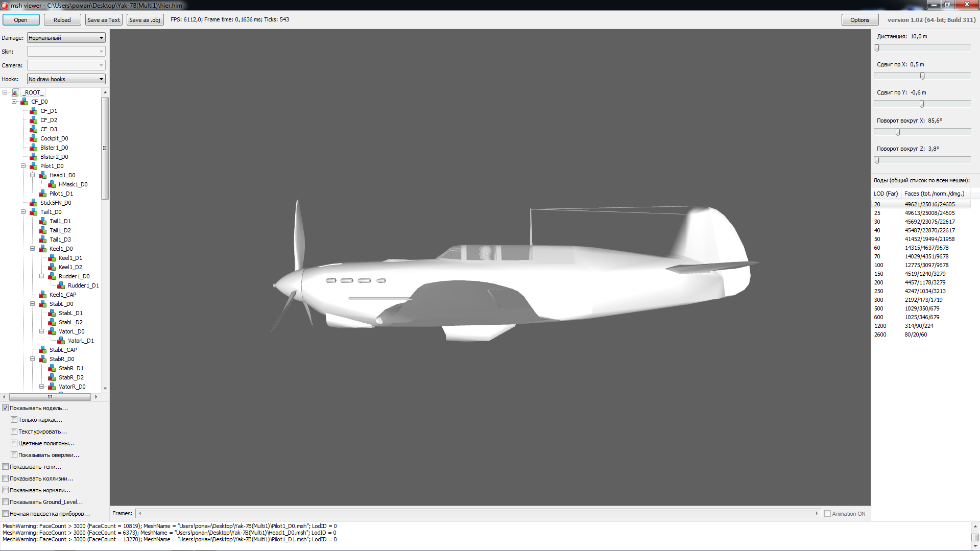980x551 pixels.
Task: Click the Keel1_D0 mesh icon
Action: pyautogui.click(x=42, y=249)
